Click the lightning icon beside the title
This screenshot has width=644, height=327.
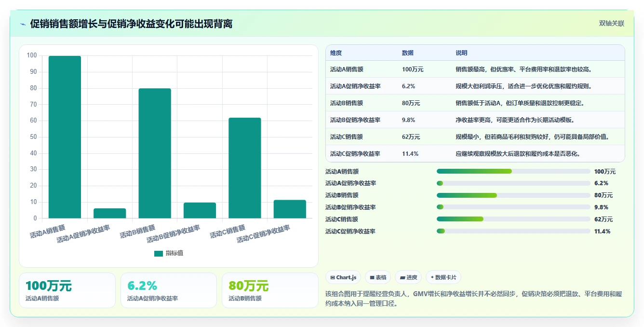[23, 24]
